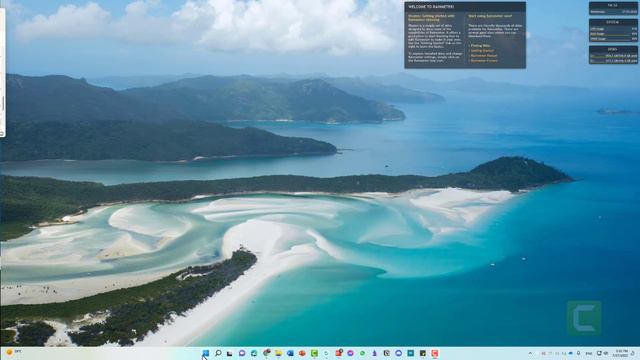Screen dimensions: 640x360
Task: Click the Disks skin header
Action: 613,49
